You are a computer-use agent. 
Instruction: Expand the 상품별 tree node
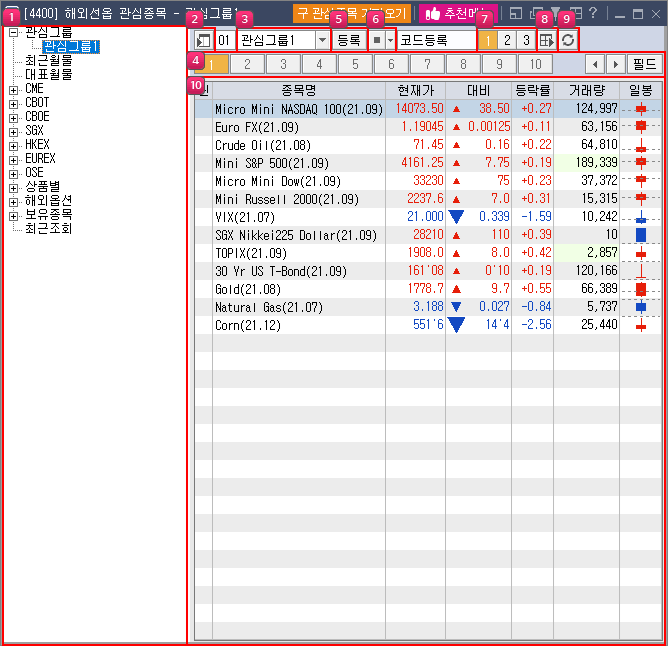click(13, 188)
